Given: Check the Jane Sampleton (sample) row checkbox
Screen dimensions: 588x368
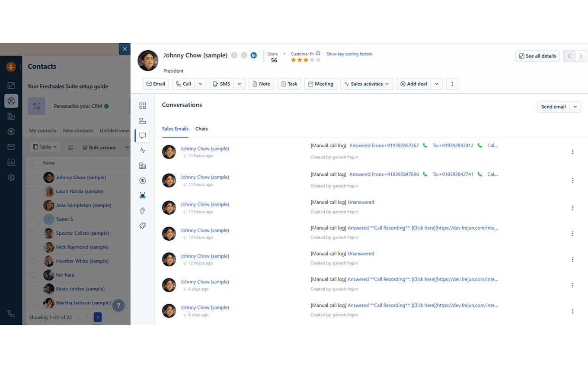Looking at the screenshot, I should [x=32, y=205].
